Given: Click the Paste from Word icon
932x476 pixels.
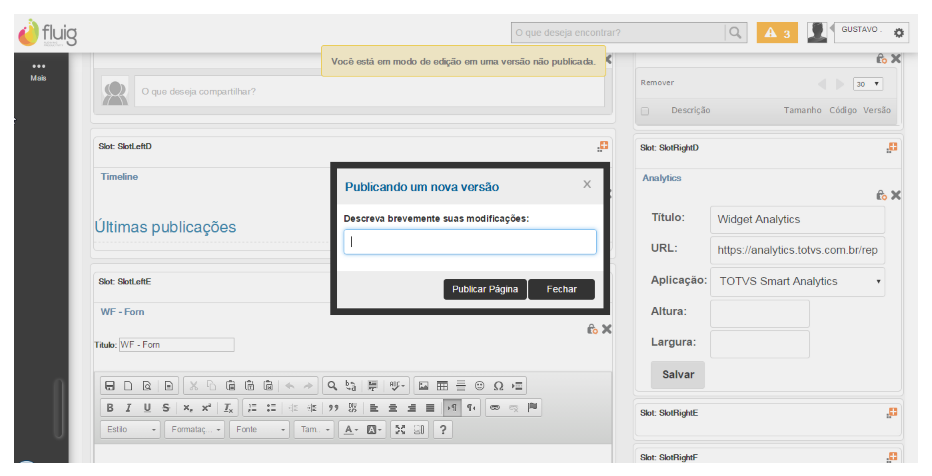Looking at the screenshot, I should pyautogui.click(x=268, y=386).
